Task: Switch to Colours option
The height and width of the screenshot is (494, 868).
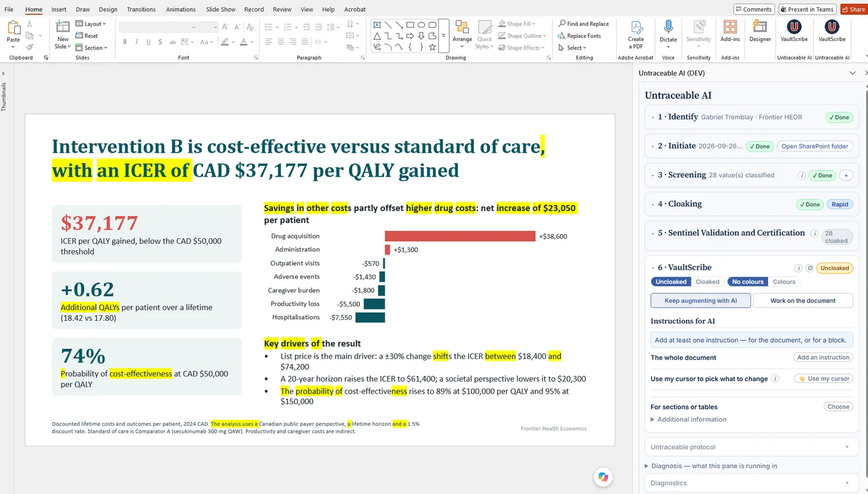Action: click(x=784, y=282)
